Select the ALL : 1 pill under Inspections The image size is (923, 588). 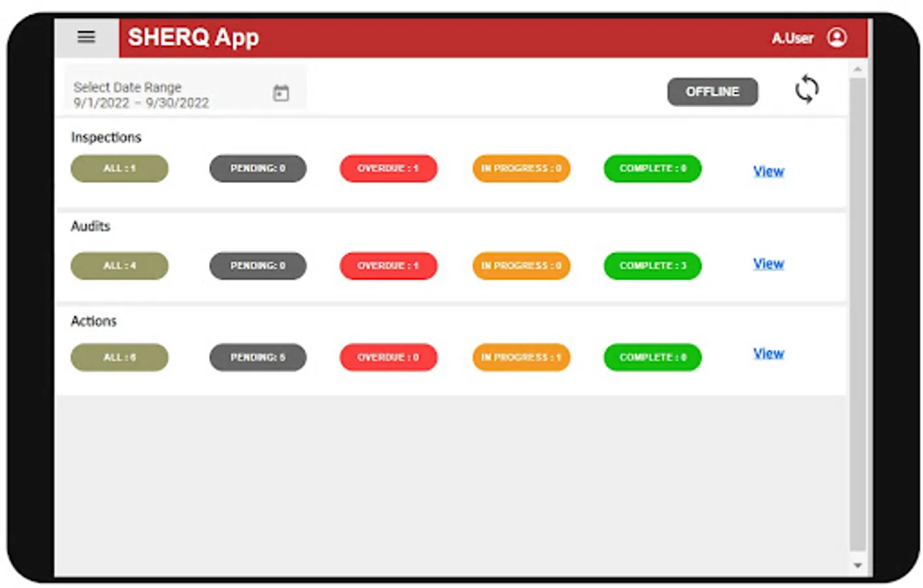[119, 169]
